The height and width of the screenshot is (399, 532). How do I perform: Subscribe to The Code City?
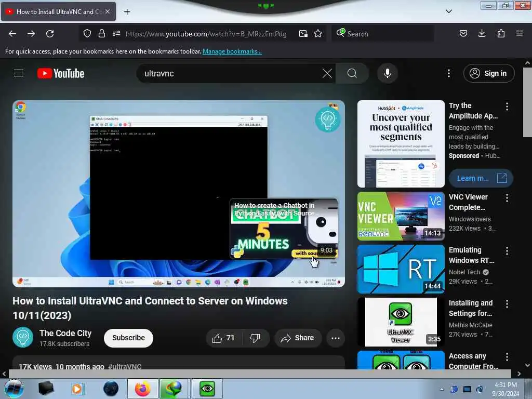pyautogui.click(x=129, y=338)
